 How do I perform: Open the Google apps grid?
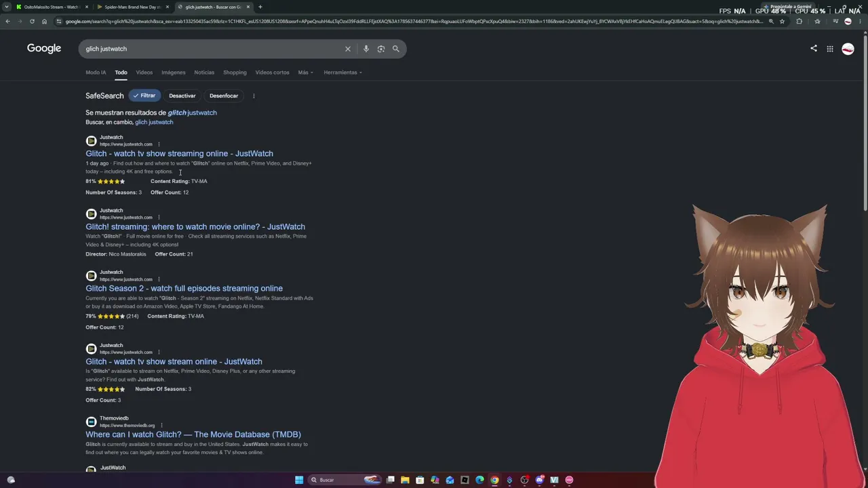(830, 49)
